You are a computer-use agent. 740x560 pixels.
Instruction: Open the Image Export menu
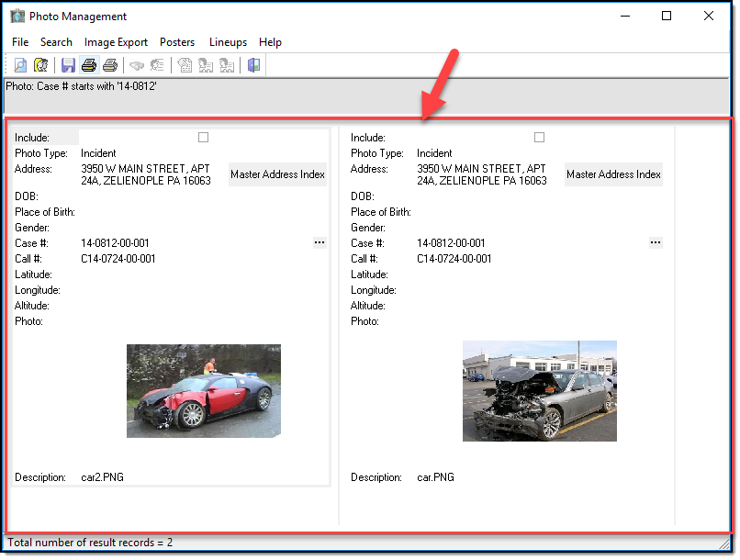tap(116, 42)
